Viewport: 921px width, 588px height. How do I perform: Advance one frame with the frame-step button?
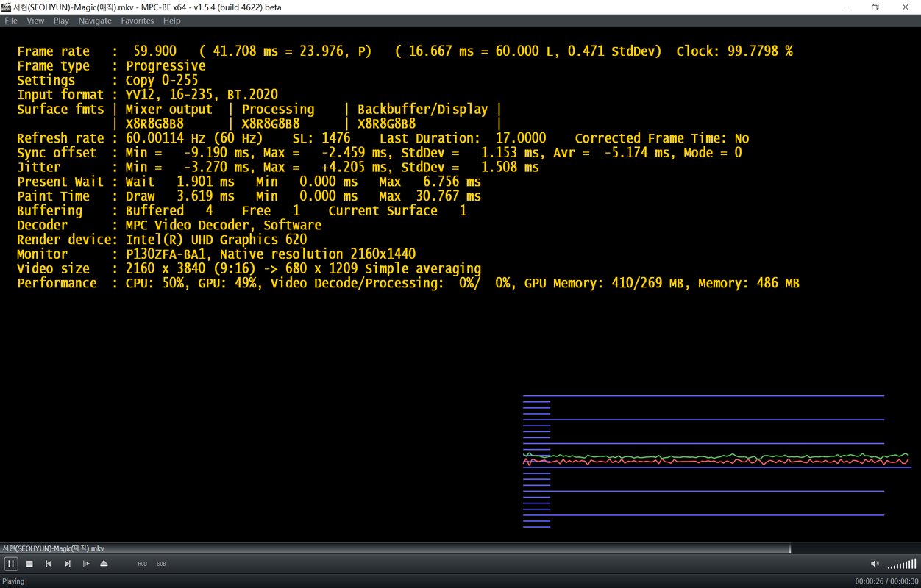[86, 564]
